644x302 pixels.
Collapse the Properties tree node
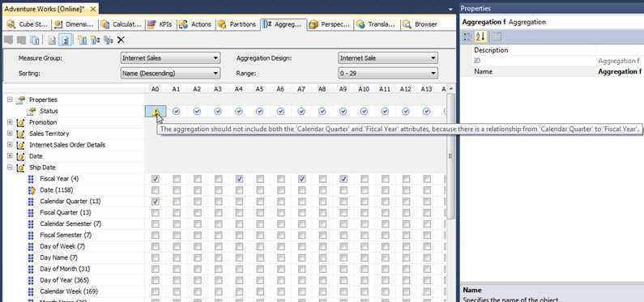pos(10,100)
